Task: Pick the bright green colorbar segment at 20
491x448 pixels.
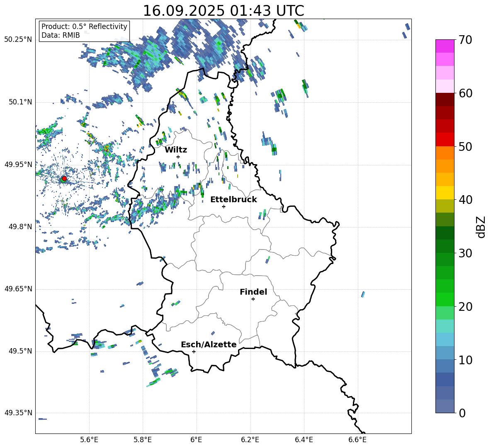Action: click(445, 299)
